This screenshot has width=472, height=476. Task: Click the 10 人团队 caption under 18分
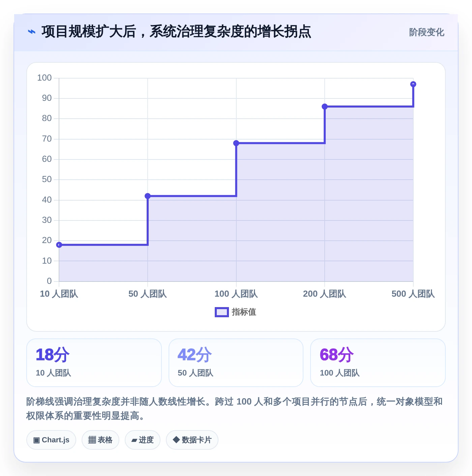click(53, 373)
